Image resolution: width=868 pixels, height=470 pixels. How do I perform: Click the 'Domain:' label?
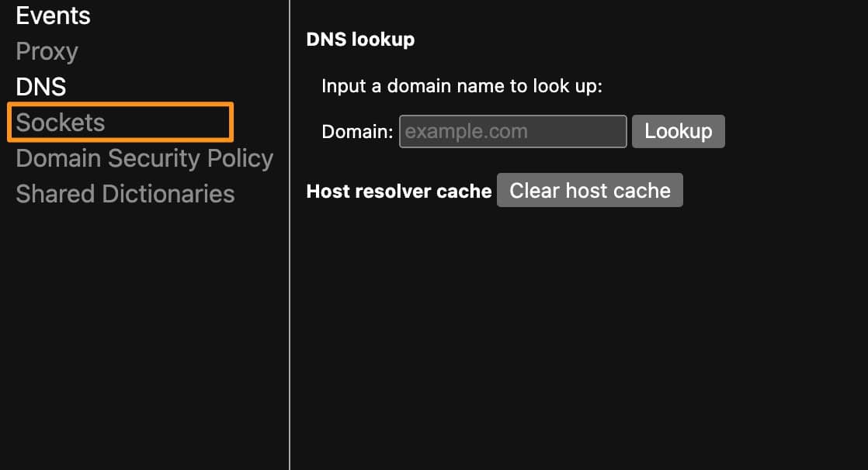pos(357,132)
